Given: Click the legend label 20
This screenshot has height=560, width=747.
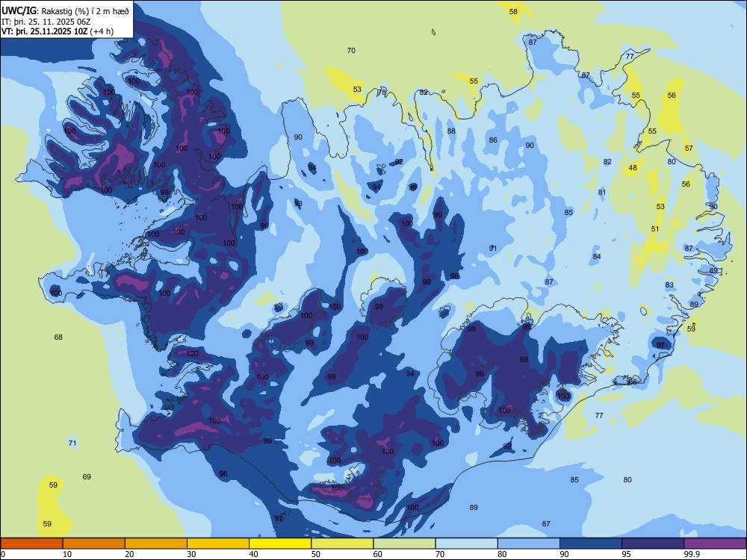Looking at the screenshot, I should pos(129,554).
